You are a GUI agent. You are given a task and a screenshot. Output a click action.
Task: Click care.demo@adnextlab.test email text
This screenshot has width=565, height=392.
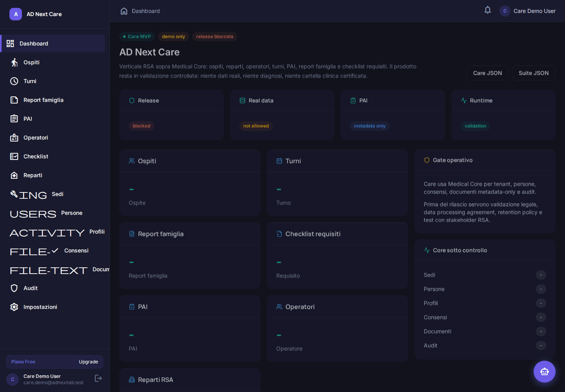click(x=53, y=383)
